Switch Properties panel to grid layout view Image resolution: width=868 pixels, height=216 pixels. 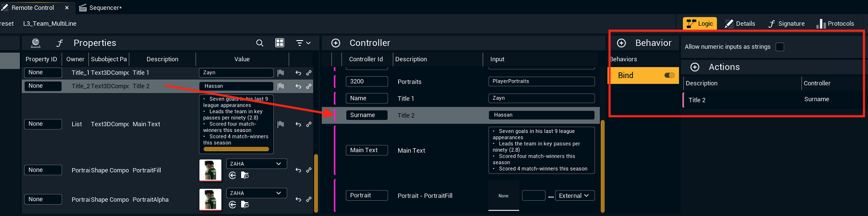click(280, 43)
